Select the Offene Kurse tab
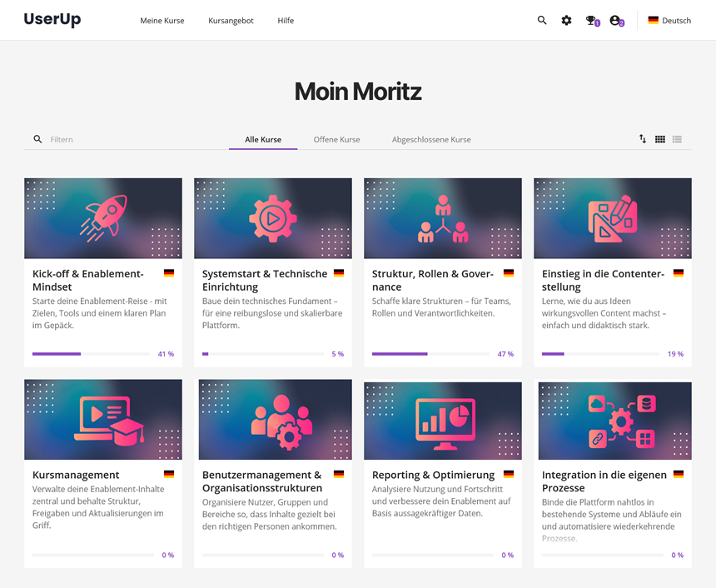This screenshot has height=588, width=716. click(x=336, y=139)
